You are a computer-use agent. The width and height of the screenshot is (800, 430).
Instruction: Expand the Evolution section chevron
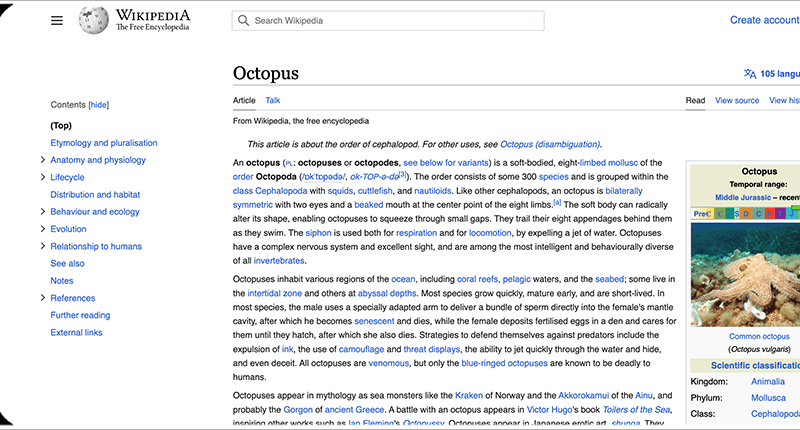[x=42, y=229]
